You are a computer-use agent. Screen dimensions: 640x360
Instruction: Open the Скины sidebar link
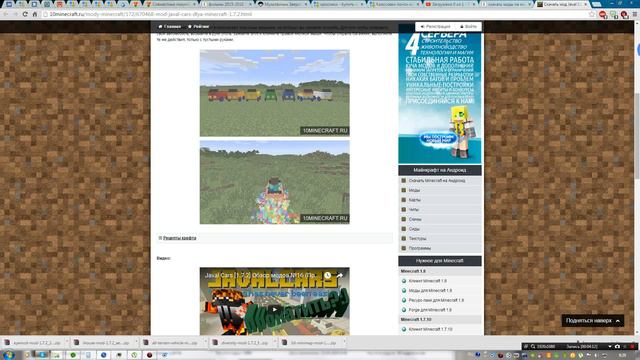[x=415, y=219]
